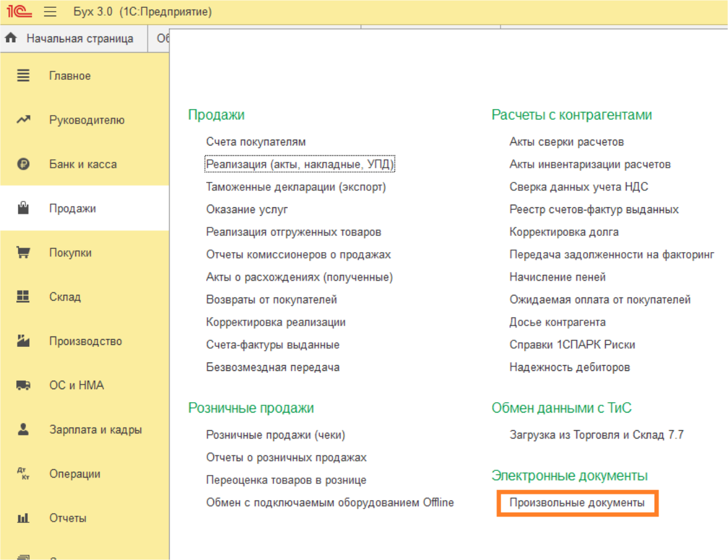The image size is (728, 560).
Task: Click the Главное section icon
Action: (x=23, y=76)
